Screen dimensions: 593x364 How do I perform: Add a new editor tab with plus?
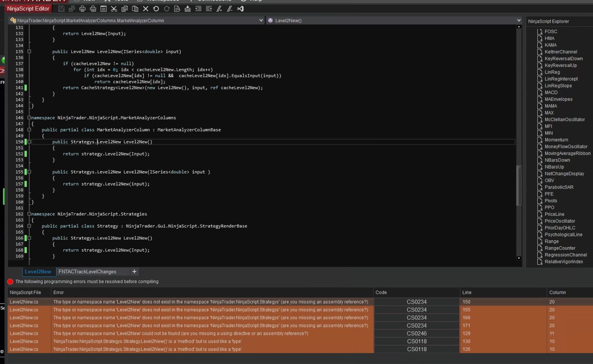click(134, 271)
